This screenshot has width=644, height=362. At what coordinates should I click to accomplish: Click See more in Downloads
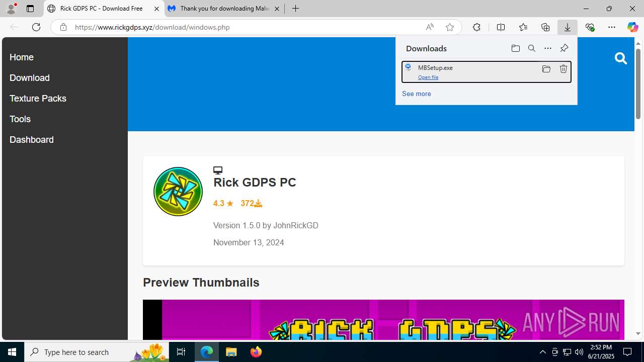pyautogui.click(x=416, y=94)
